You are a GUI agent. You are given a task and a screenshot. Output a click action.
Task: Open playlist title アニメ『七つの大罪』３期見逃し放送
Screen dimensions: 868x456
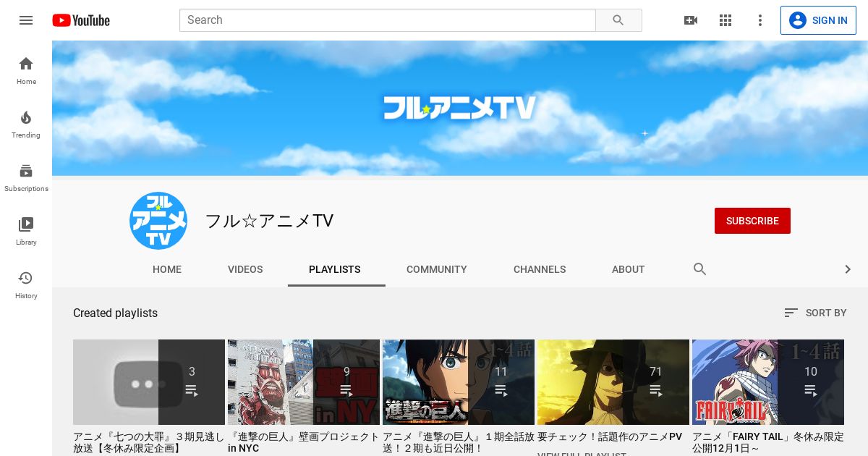pos(148,442)
